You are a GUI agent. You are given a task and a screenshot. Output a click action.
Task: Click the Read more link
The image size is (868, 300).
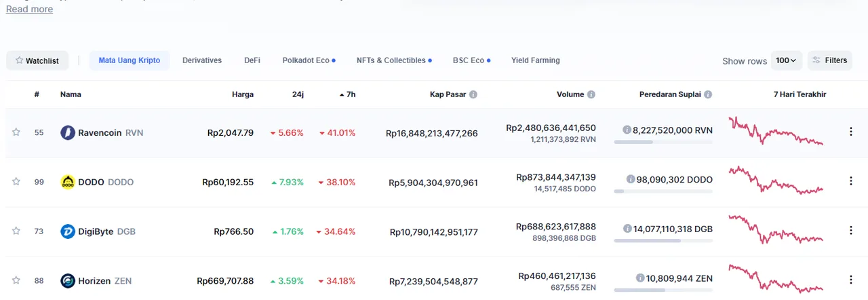pos(29,9)
